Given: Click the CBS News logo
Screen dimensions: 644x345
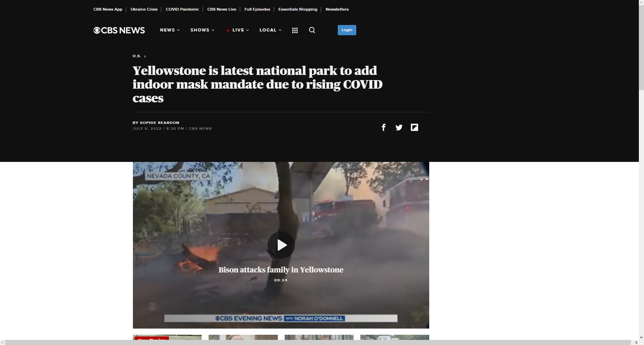Looking at the screenshot, I should pos(119,30).
